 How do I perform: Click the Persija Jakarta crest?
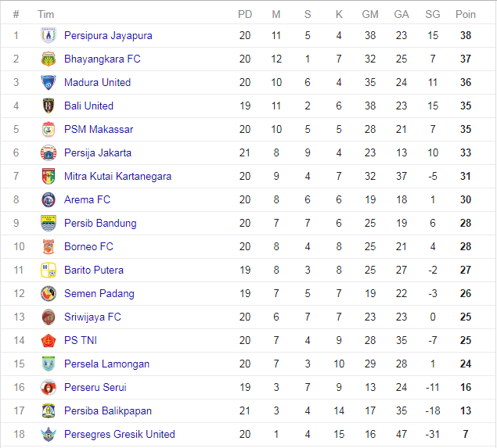click(x=49, y=152)
